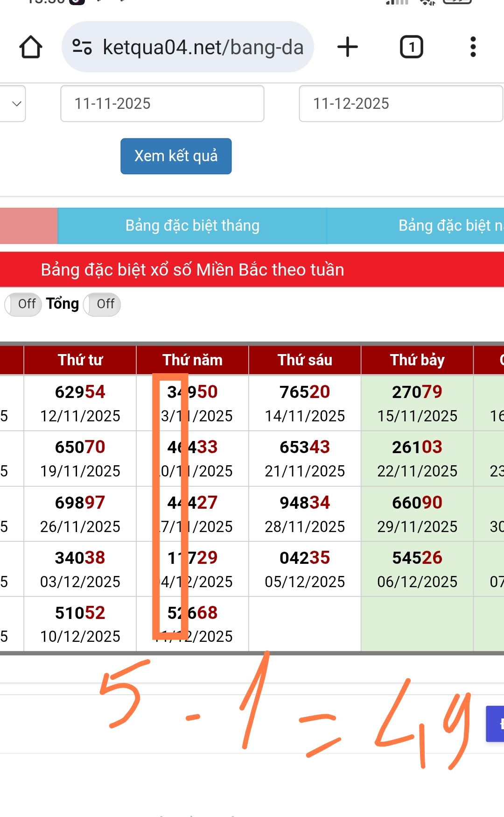
Task: Open a new tab with plus icon
Action: 348,47
